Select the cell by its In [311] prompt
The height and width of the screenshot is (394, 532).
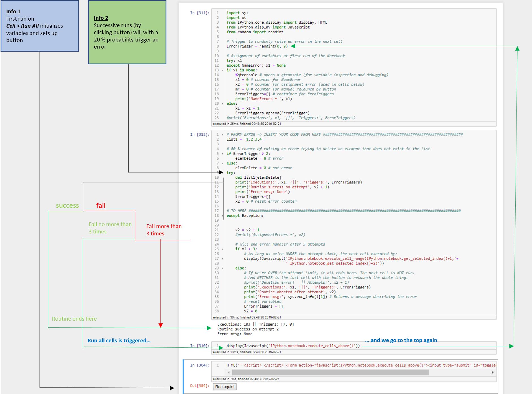[200, 13]
